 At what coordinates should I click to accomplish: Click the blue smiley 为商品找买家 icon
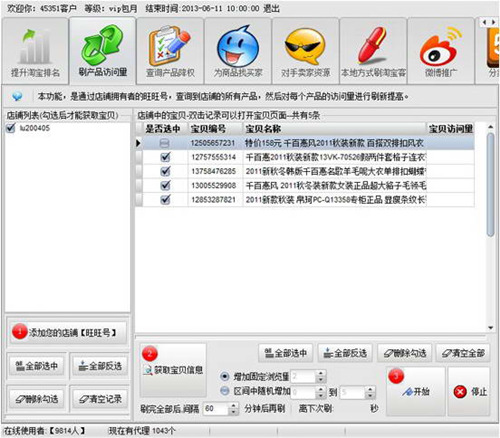tap(238, 46)
